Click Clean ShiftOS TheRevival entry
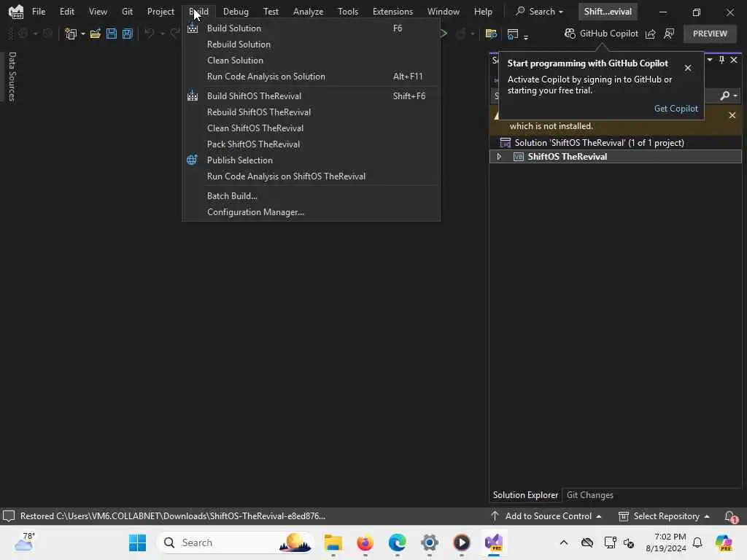The width and height of the screenshot is (747, 560). coord(311,128)
